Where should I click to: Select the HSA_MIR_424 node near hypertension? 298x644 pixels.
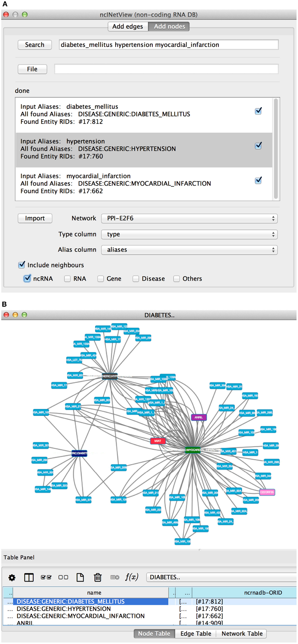(x=88, y=355)
